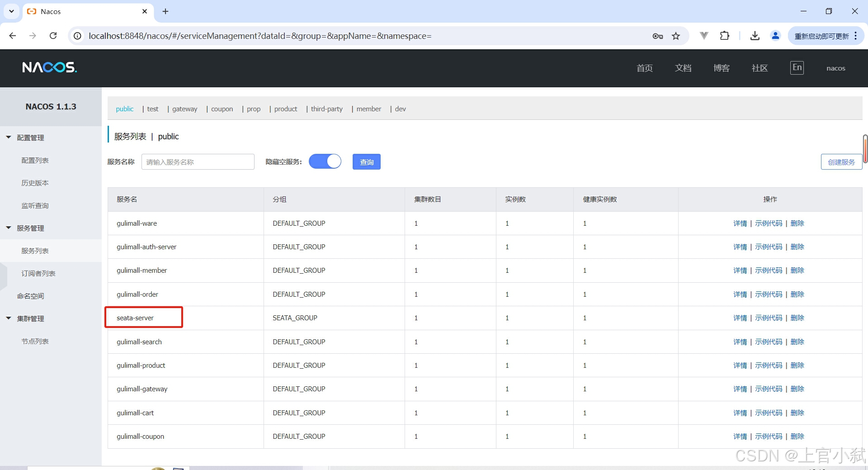The image size is (868, 470).
Task: Open the nacos user menu
Action: tap(836, 68)
